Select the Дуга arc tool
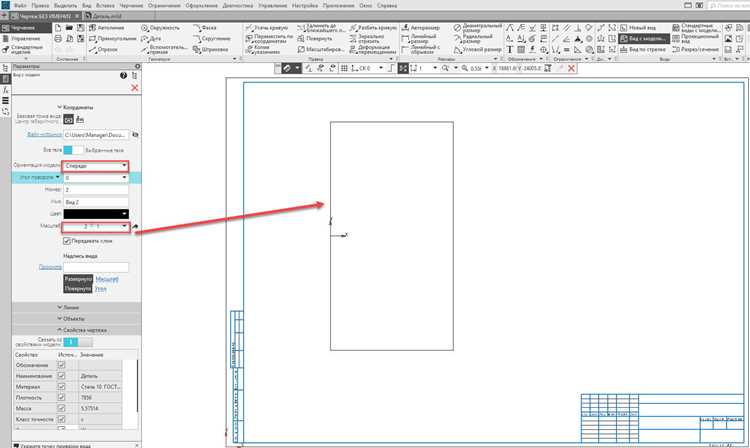Viewport: 750px width, 448px height. pos(151,38)
